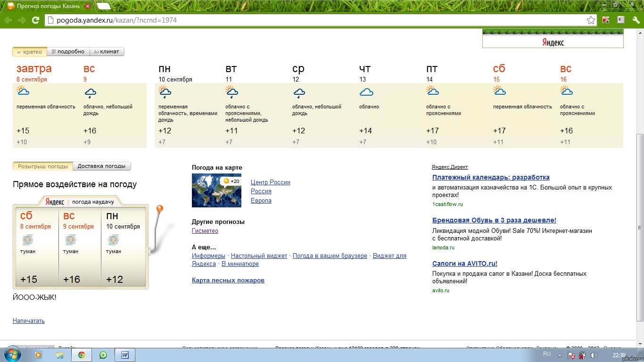Click the browser forward arrow
The height and width of the screenshot is (362, 644).
pyautogui.click(x=22, y=20)
